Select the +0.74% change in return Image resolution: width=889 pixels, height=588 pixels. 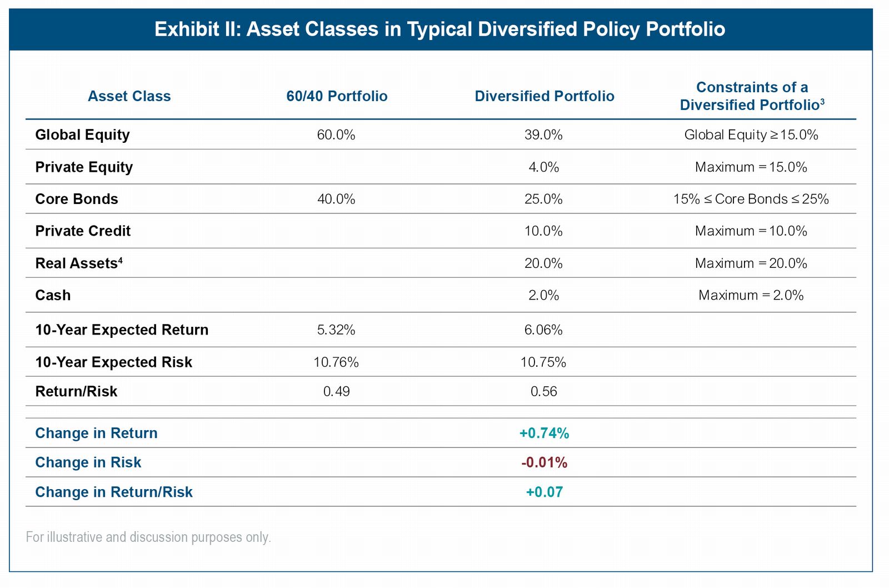coord(544,433)
